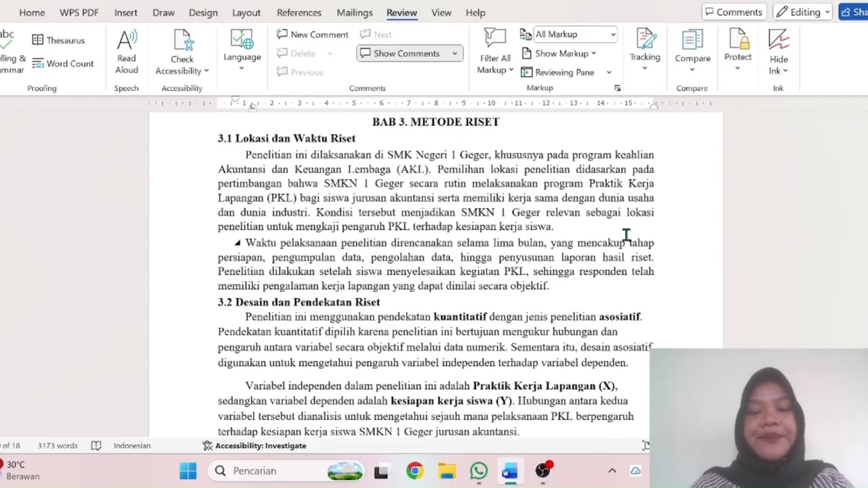The width and height of the screenshot is (868, 488).
Task: Click the Hide Ink button
Action: tap(778, 53)
